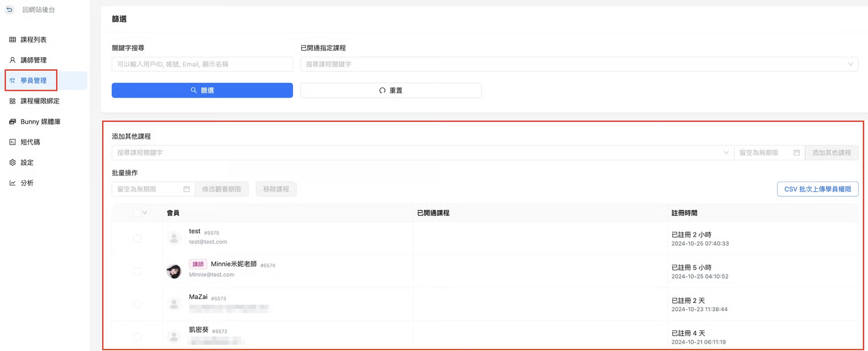
Task: Click member name test
Action: 195,232
